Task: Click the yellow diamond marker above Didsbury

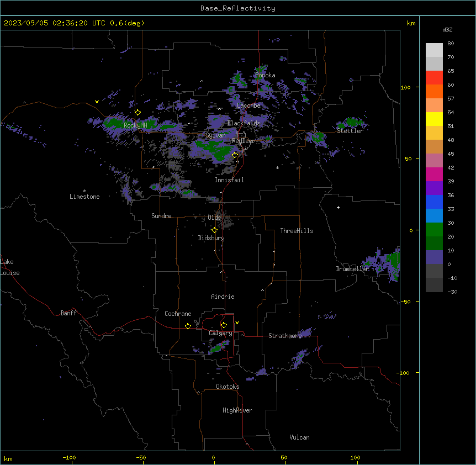Action: (x=214, y=230)
